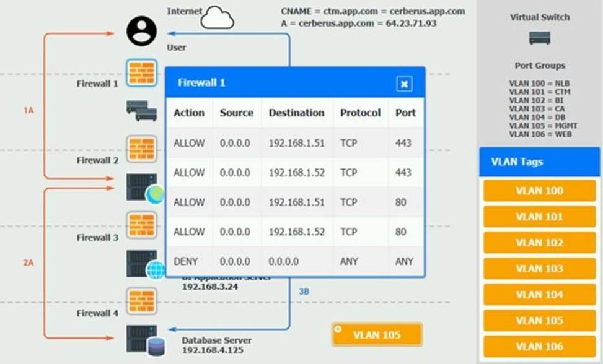The height and width of the screenshot is (364, 603).
Task: Click the Port column header
Action: coord(405,113)
